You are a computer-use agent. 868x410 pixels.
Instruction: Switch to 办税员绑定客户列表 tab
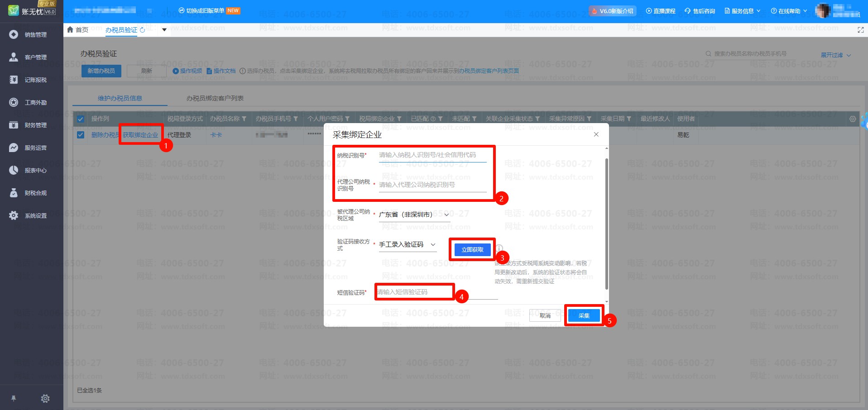coord(215,98)
